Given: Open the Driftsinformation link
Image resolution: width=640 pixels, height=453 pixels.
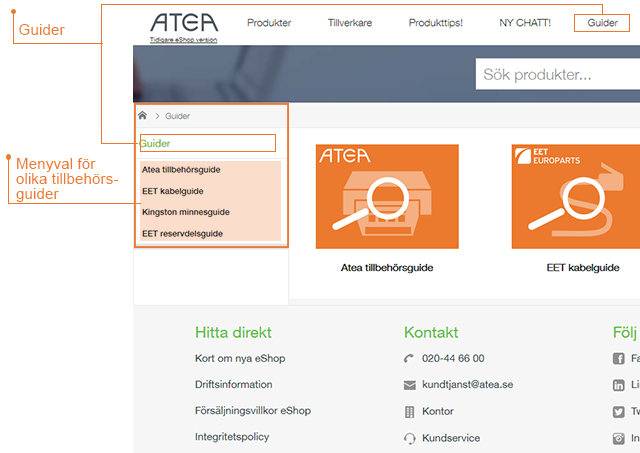Looking at the screenshot, I should (233, 385).
